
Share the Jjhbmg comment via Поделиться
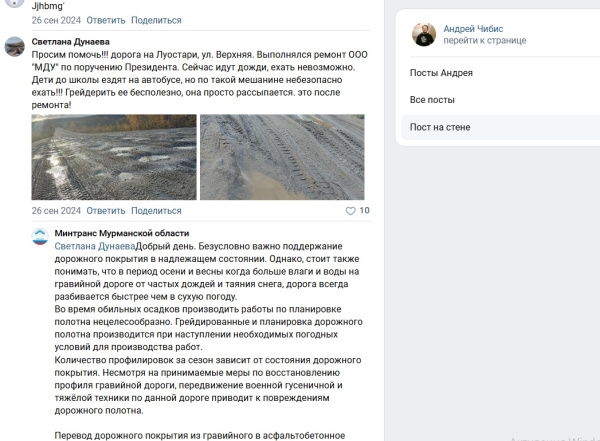[x=156, y=20]
